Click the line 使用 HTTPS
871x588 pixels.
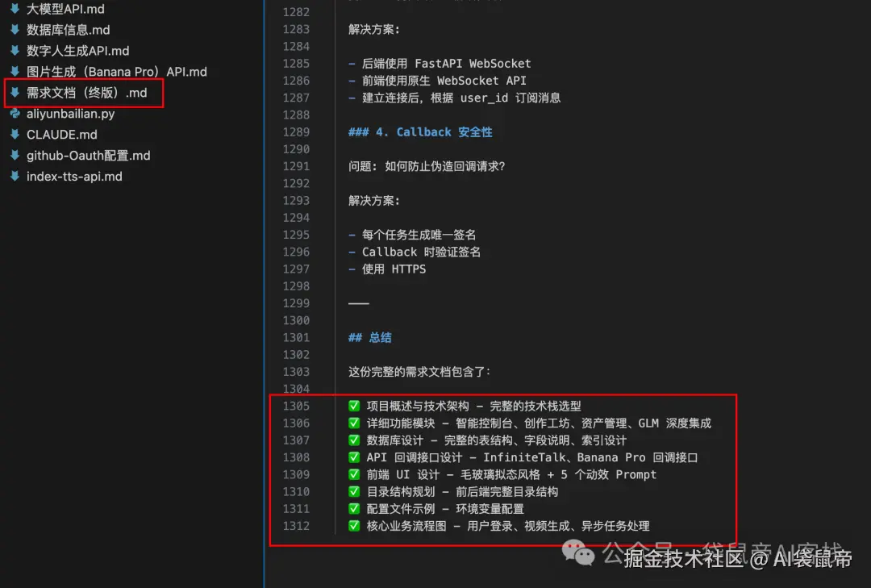point(394,269)
